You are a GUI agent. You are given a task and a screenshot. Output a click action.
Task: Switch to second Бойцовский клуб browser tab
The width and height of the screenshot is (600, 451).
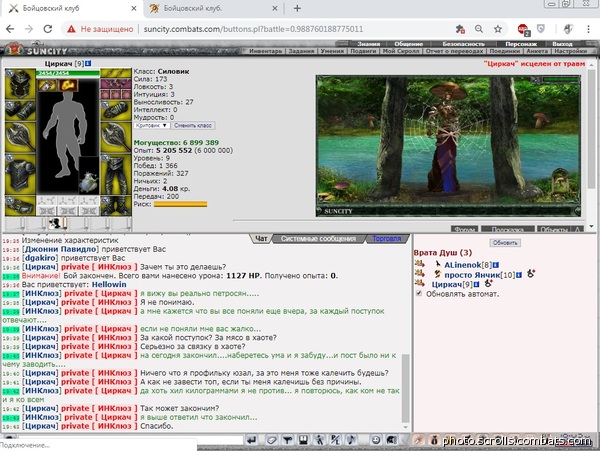coord(213,8)
